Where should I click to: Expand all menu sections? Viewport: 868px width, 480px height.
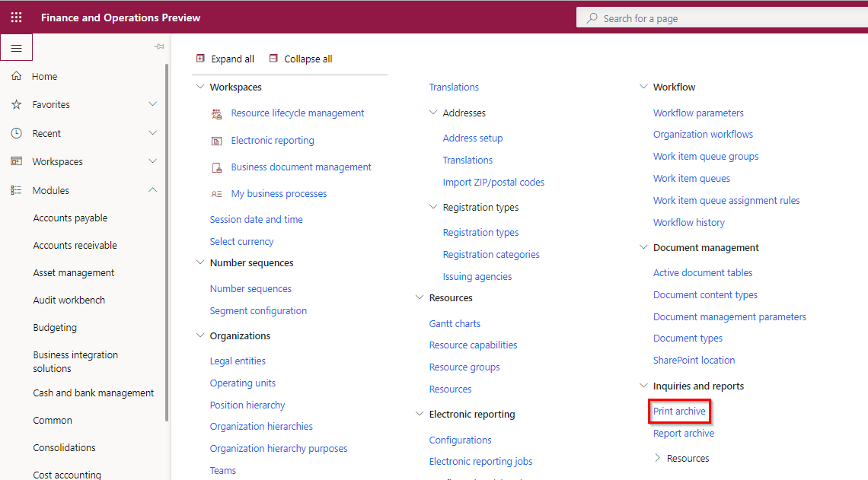pos(225,59)
